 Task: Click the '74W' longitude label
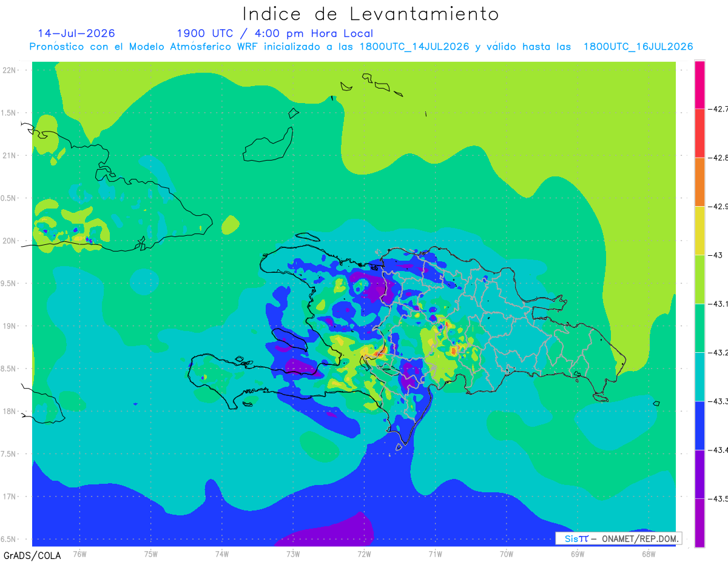tap(222, 554)
